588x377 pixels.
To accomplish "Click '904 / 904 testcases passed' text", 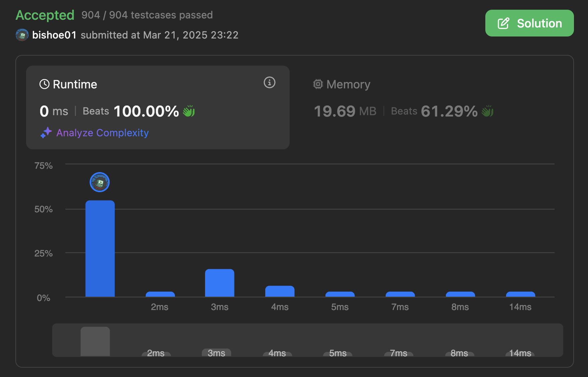I will tap(147, 15).
